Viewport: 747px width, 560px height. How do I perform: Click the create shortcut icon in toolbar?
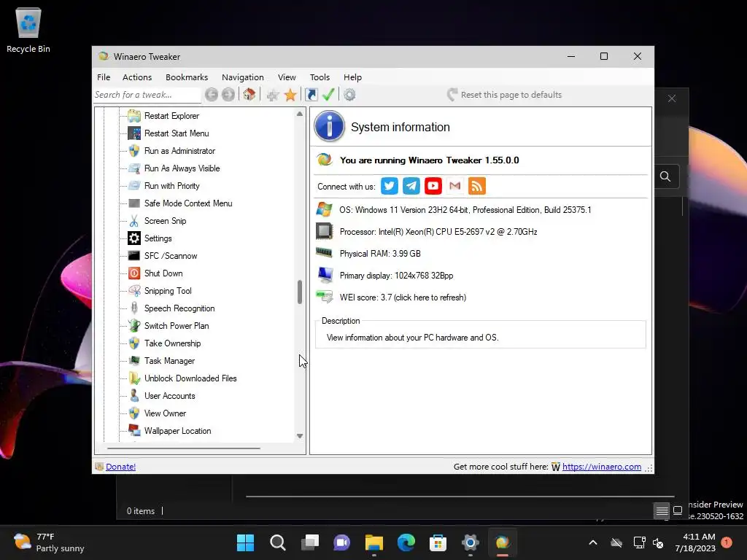point(311,94)
